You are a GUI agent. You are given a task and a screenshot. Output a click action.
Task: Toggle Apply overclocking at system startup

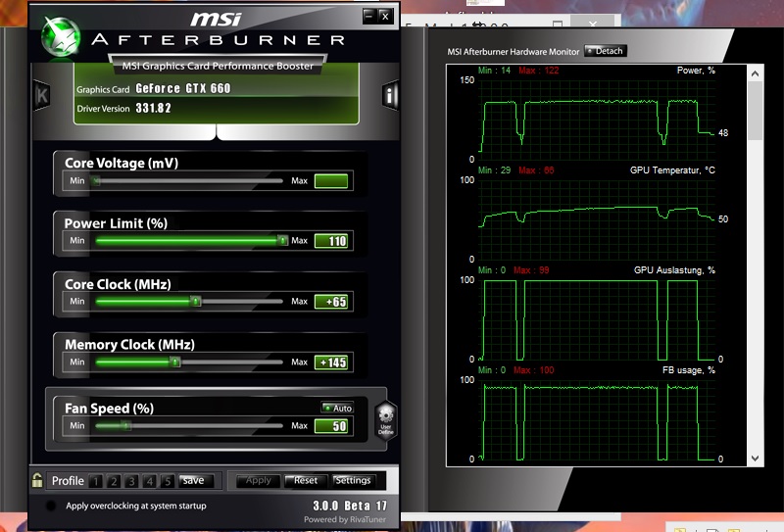[51, 506]
